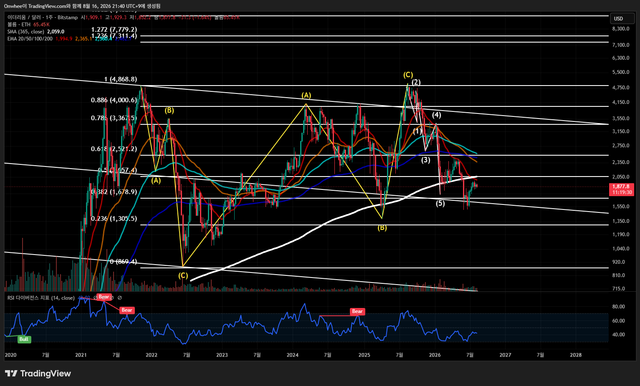640x386 pixels.
Task: Select the white wave label (4)
Action: [436, 115]
